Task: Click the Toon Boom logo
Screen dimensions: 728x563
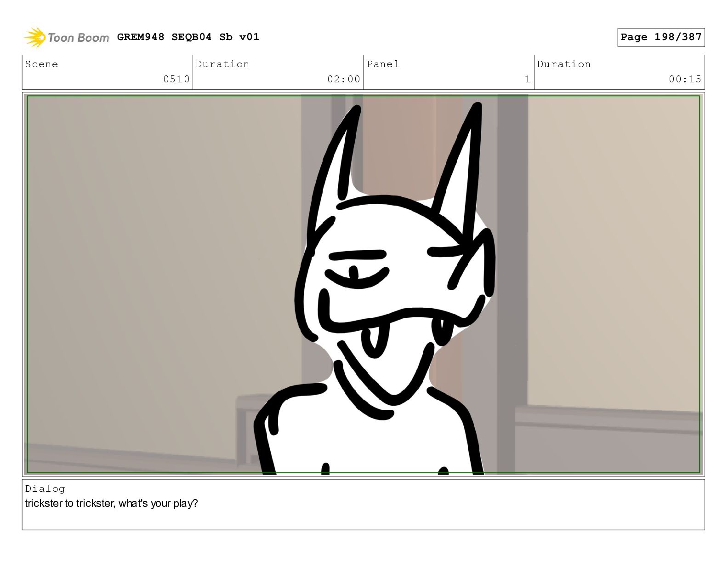Action: click(67, 37)
